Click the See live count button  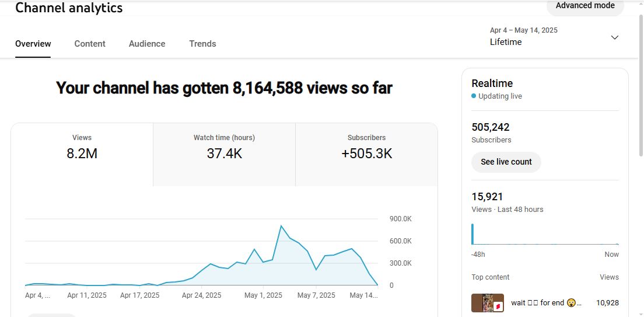click(506, 162)
